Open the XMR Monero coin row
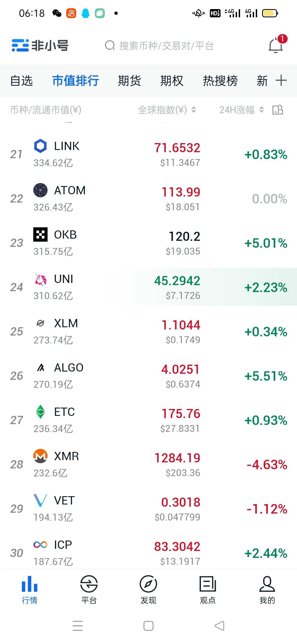The width and height of the screenshot is (297, 644). pos(148,464)
